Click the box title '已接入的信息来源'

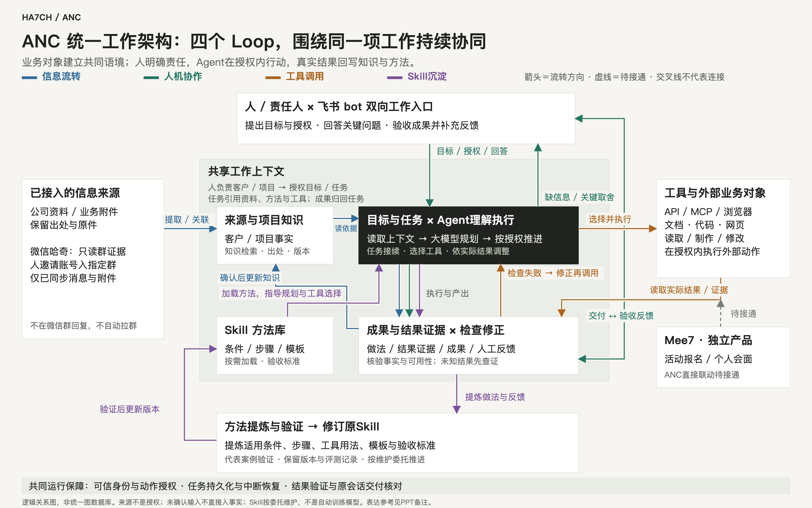pyautogui.click(x=75, y=193)
